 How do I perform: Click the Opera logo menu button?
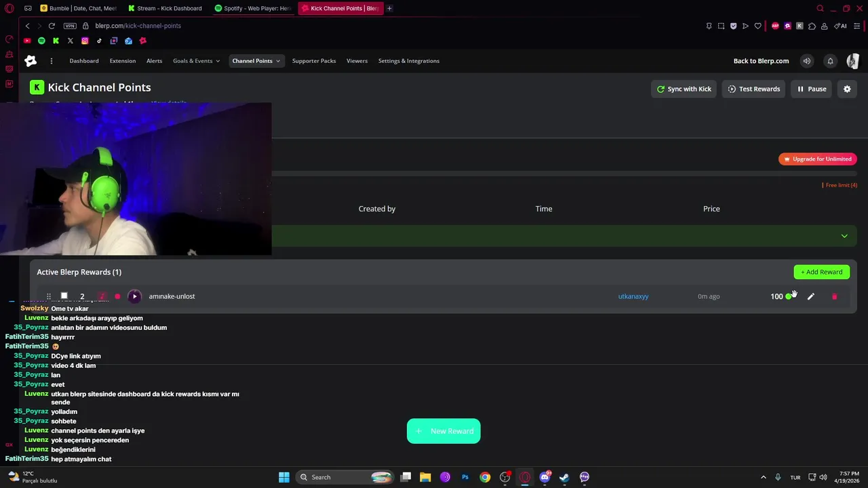tap(9, 8)
